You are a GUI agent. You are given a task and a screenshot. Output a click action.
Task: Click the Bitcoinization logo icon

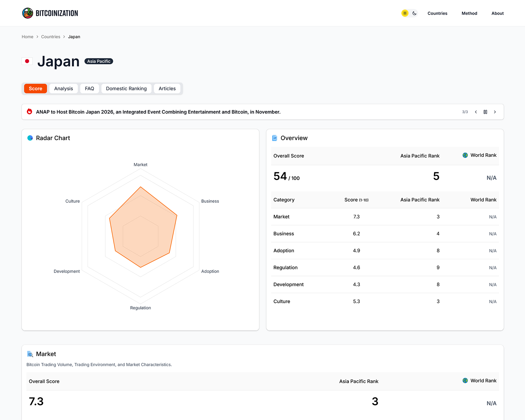pyautogui.click(x=28, y=13)
